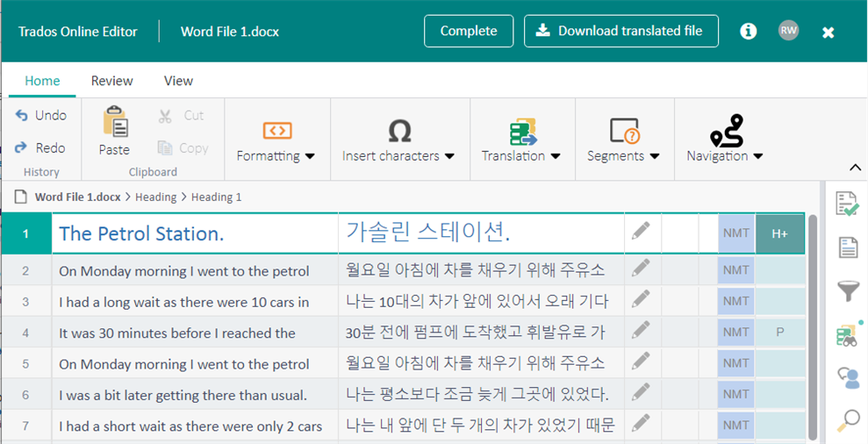Click Heading in the breadcrumb
Image resolution: width=868 pixels, height=444 pixels.
point(155,197)
